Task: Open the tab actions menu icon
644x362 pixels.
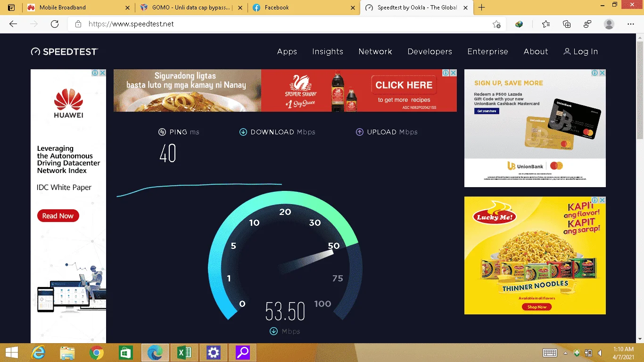Action: (x=11, y=8)
